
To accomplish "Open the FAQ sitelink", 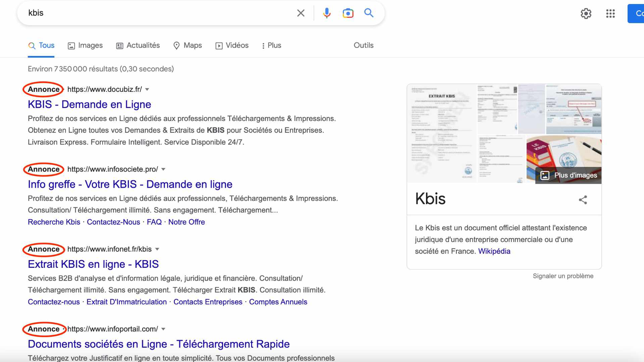I will point(154,222).
